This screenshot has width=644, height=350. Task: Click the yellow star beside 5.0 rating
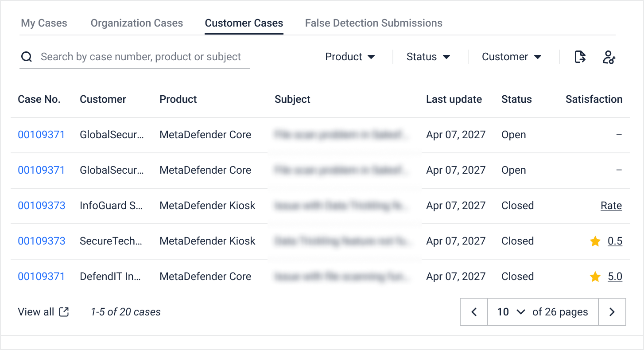pyautogui.click(x=595, y=276)
